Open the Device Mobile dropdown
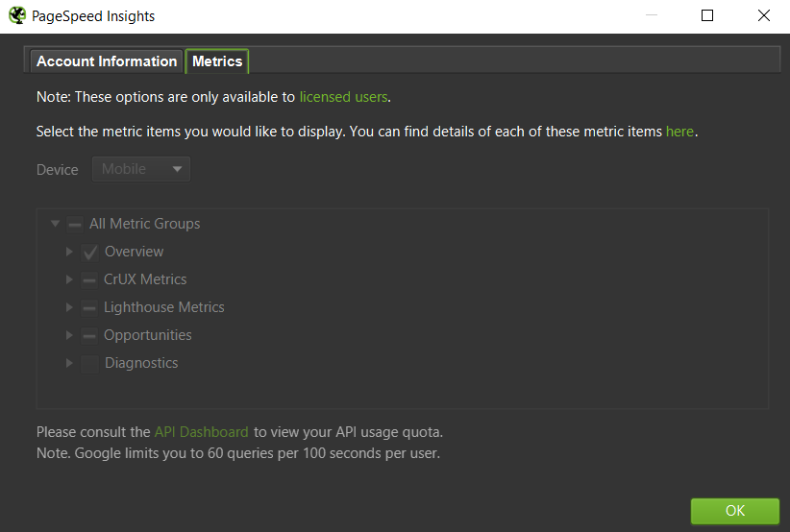 click(x=141, y=169)
